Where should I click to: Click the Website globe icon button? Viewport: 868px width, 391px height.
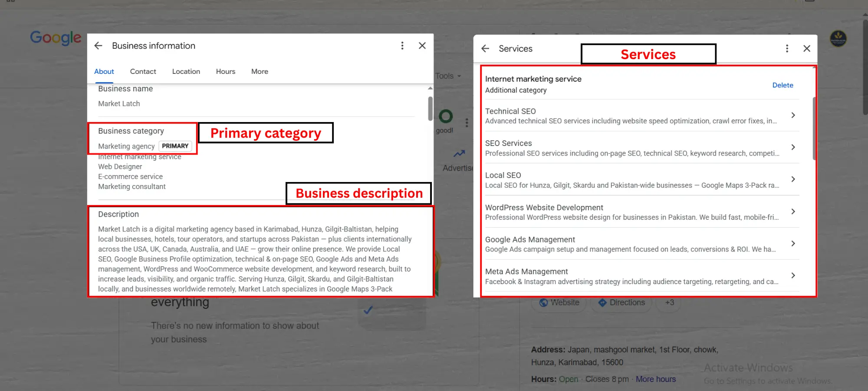point(559,302)
